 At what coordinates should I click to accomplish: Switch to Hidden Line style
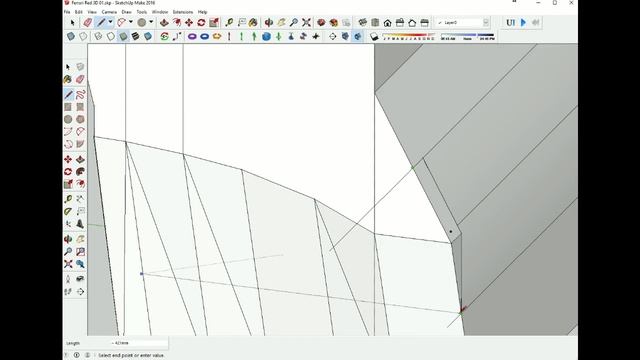(111, 36)
